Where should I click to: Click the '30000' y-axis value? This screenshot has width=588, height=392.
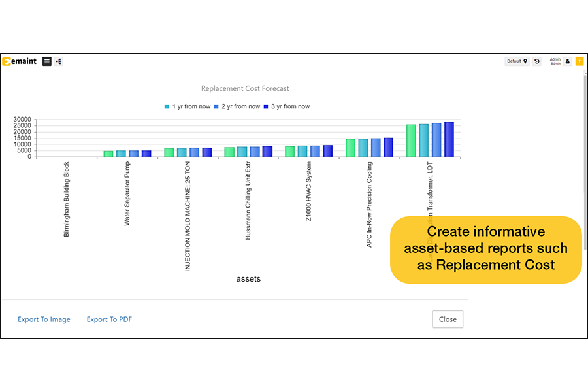tap(22, 120)
